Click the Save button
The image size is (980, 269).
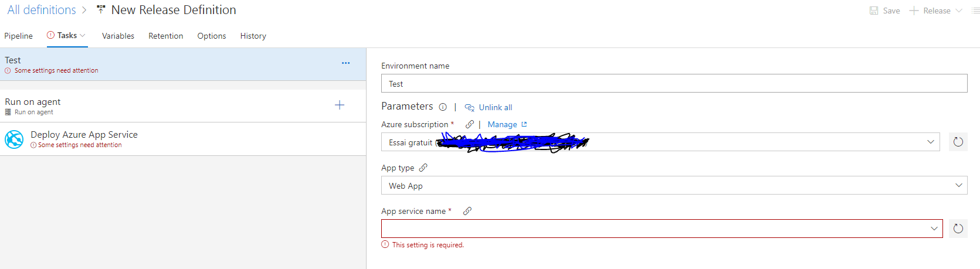885,11
